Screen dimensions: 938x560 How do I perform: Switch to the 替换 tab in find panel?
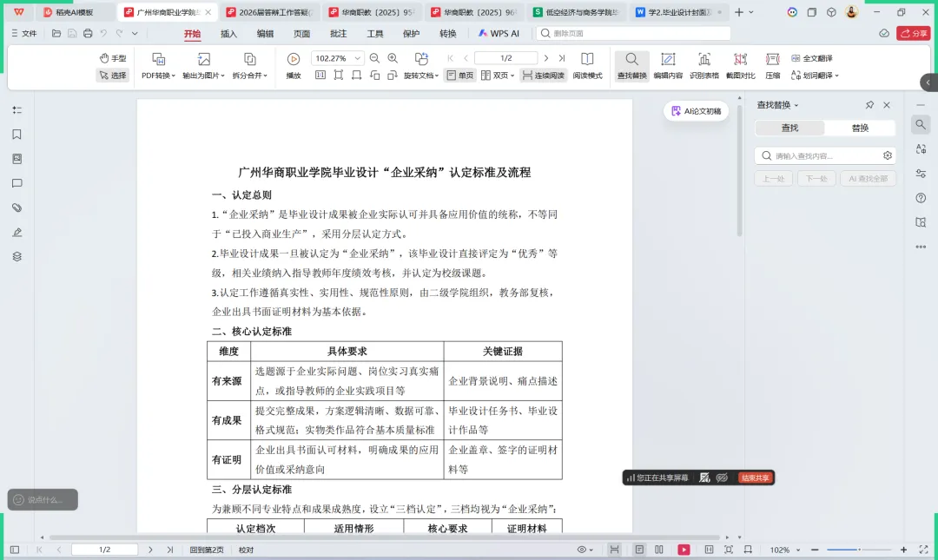click(859, 128)
